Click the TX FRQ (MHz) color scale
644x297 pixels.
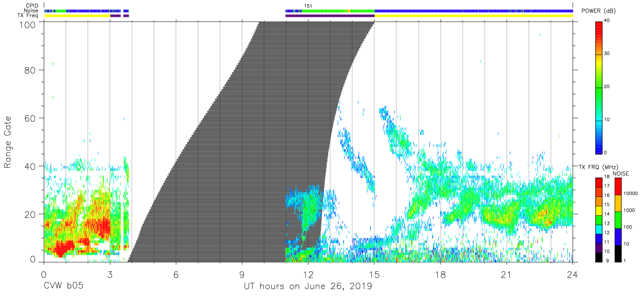point(599,219)
